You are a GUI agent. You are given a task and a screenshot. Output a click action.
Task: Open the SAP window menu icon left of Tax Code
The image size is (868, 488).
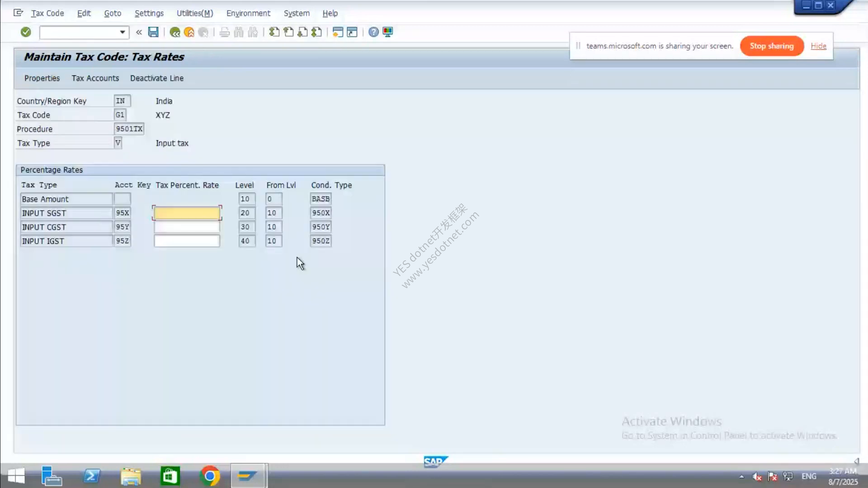(x=18, y=13)
